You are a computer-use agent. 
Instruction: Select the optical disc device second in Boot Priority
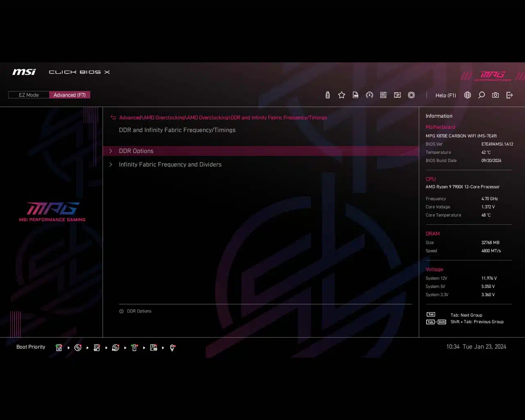(78, 347)
